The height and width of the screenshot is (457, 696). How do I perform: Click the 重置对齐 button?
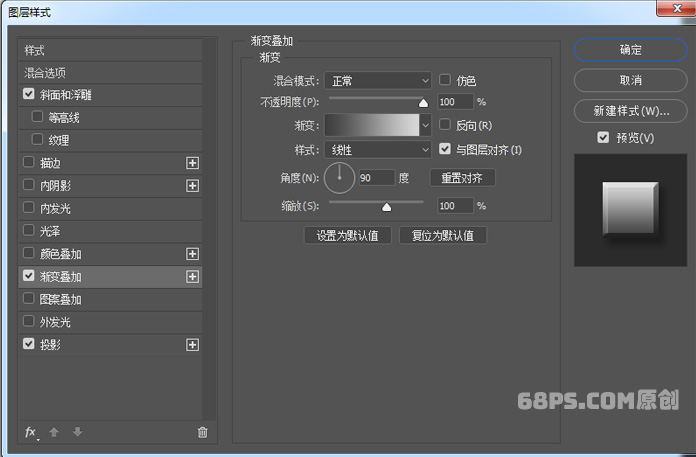point(463,178)
